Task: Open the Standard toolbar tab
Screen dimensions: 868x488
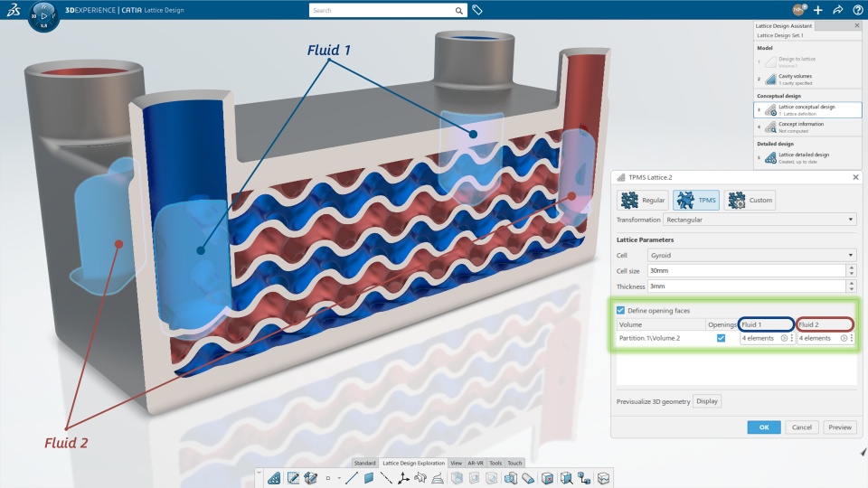Action: (x=364, y=463)
